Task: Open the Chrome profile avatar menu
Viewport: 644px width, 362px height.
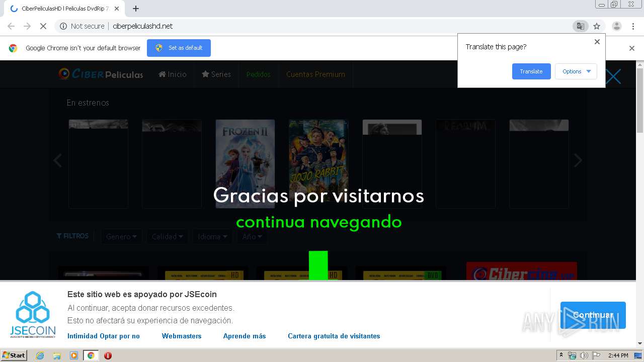Action: click(616, 26)
